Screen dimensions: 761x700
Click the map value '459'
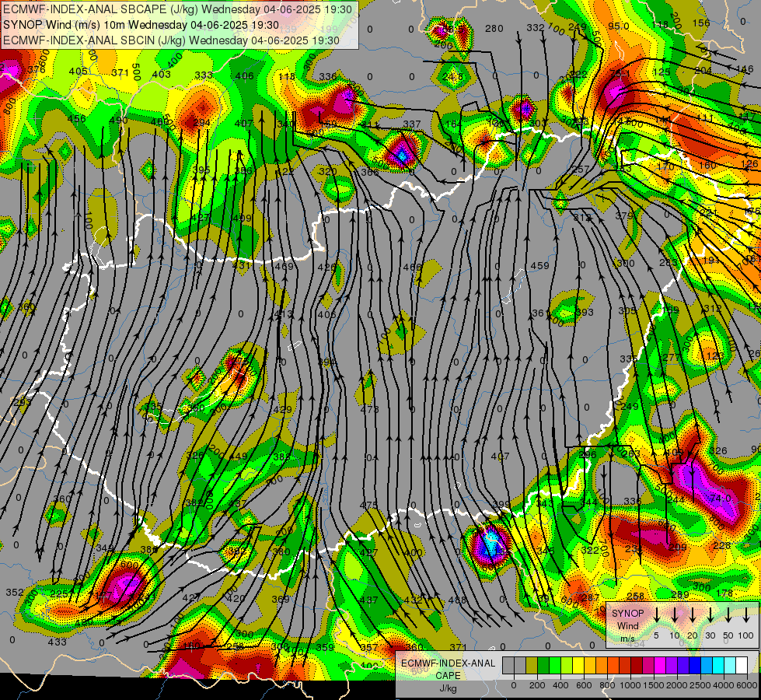(539, 266)
